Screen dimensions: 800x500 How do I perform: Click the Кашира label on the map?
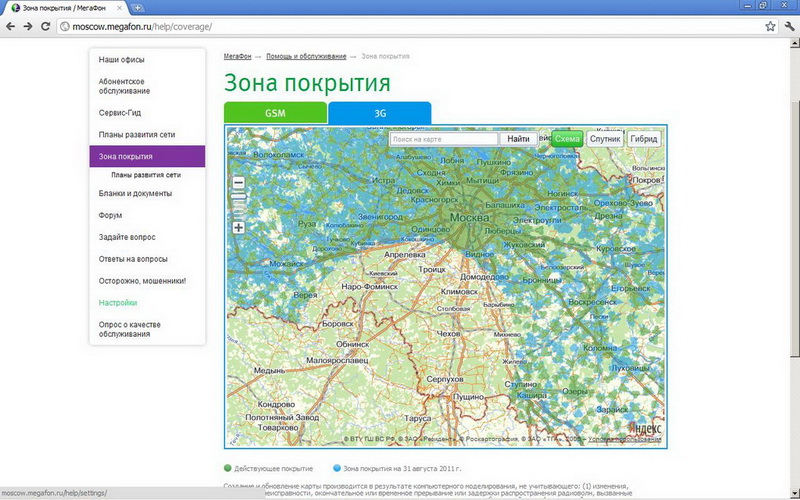[532, 395]
